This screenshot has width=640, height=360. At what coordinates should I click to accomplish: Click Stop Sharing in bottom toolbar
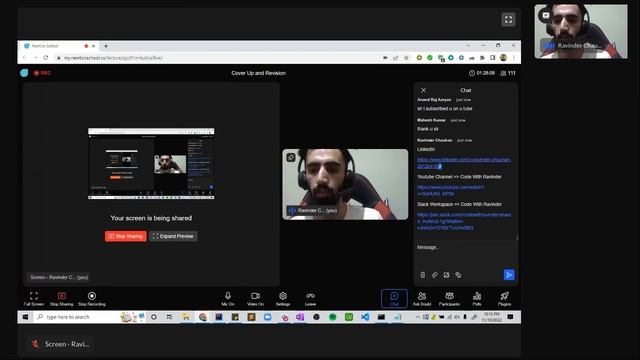pos(62,299)
